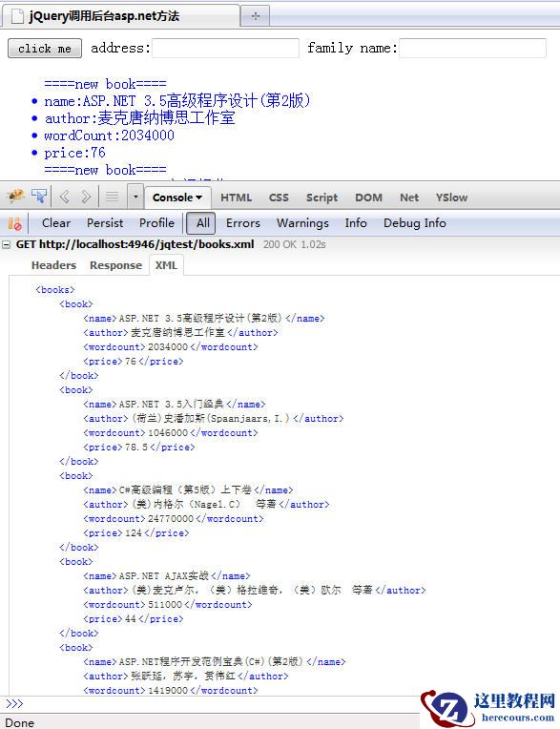Viewport: 560px width, 729px height.
Task: Open the Console panel tab
Action: point(177,198)
